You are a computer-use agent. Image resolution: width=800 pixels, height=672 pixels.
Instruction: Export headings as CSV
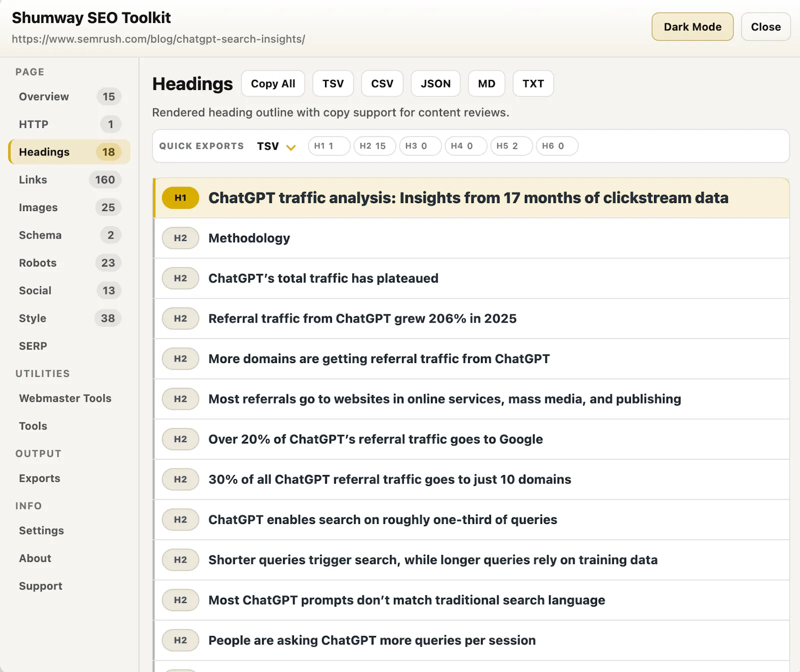point(382,83)
